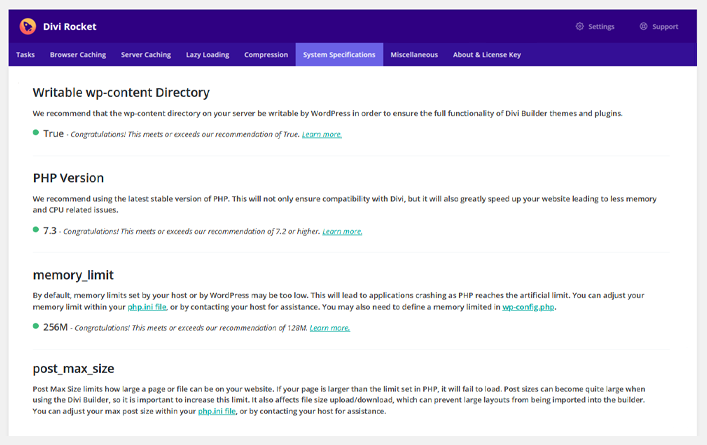This screenshot has height=445, width=707.
Task: Open php.ini file link in memory_limit section
Action: (147, 307)
